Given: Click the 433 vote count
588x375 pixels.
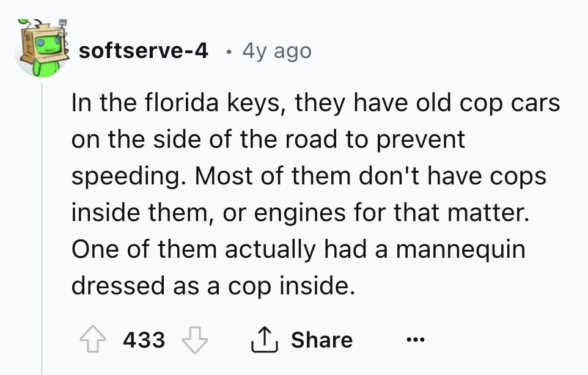Looking at the screenshot, I should tap(144, 340).
